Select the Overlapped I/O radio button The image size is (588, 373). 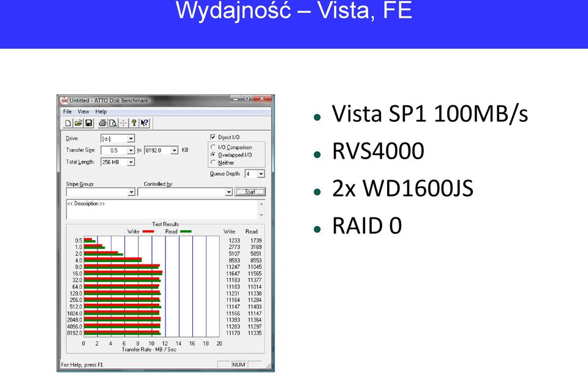pyautogui.click(x=213, y=155)
